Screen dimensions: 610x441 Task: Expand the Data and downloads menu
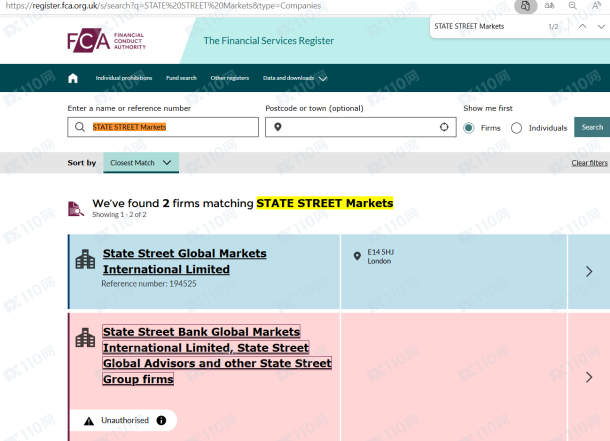[x=295, y=78]
